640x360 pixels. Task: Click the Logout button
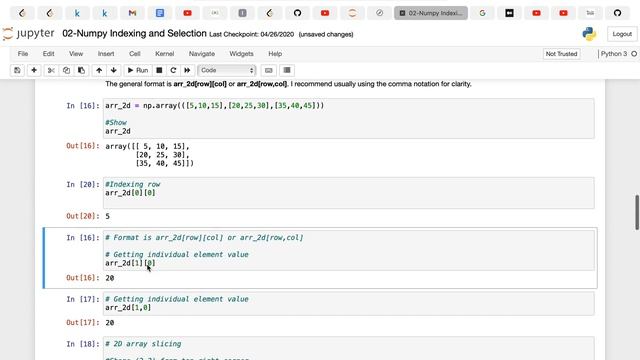coord(622,34)
